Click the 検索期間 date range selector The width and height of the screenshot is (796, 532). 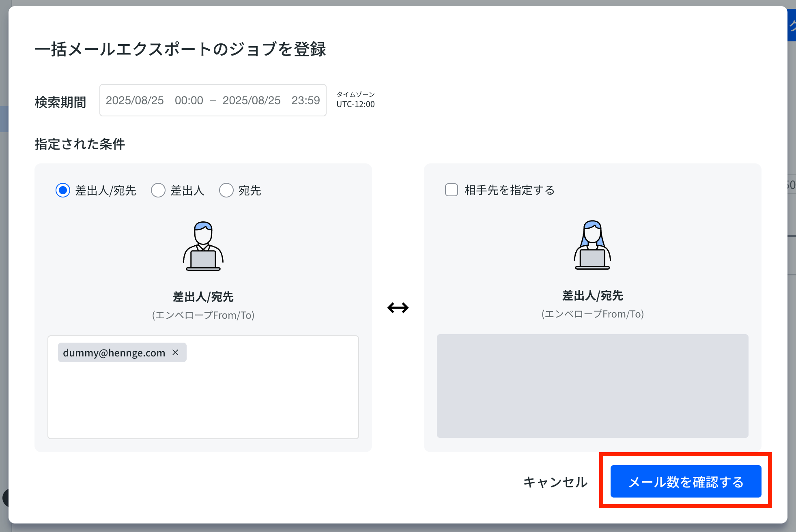(213, 100)
